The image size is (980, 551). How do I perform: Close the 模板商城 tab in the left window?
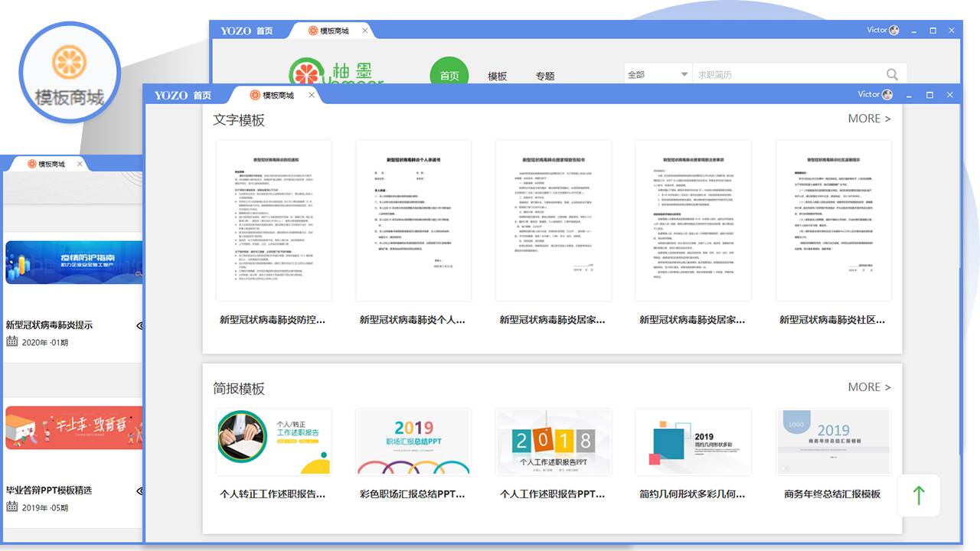[x=80, y=164]
